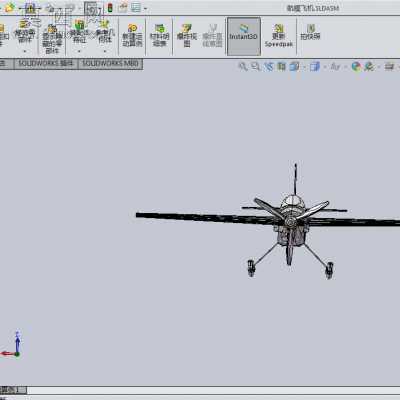Image resolution: width=400 pixels, height=400 pixels.
Task: Select the Reference Geometry (参考几何体) tool
Action: 105,32
